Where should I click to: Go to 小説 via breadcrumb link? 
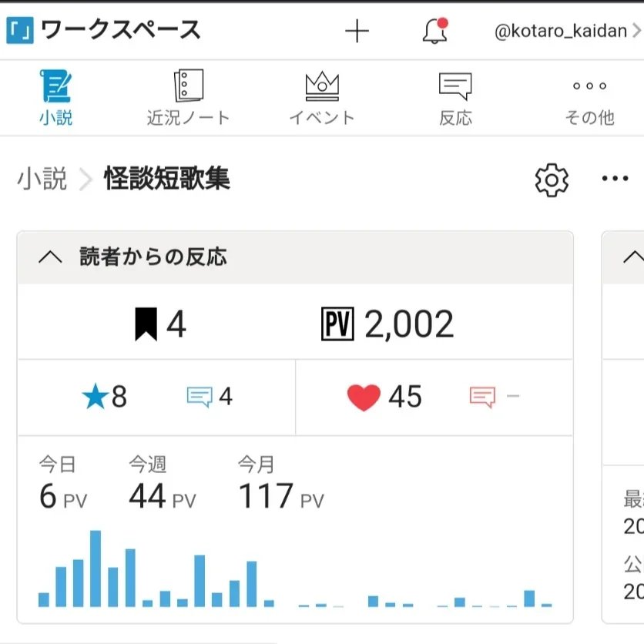[x=42, y=179]
